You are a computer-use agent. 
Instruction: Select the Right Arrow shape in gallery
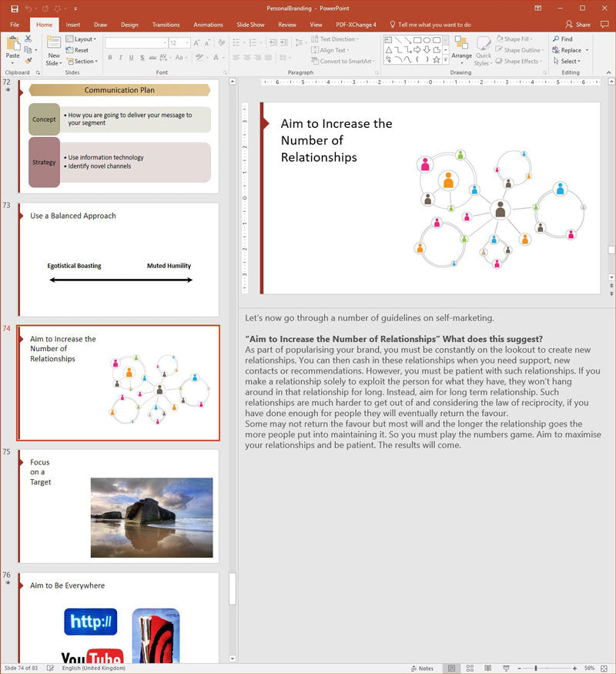coord(417,50)
